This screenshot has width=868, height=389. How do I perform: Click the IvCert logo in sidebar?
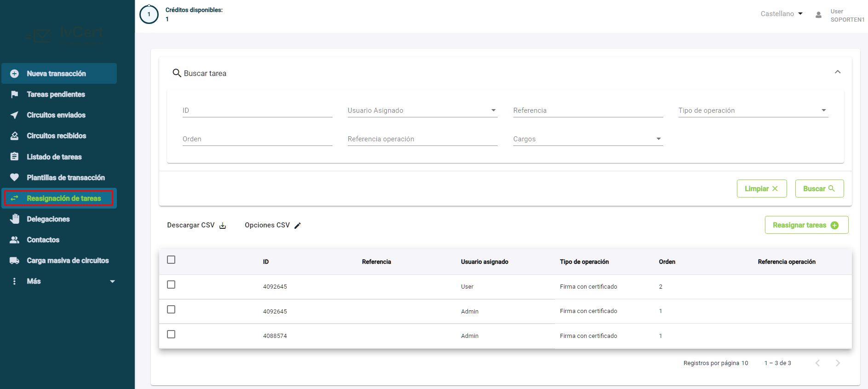[64, 35]
